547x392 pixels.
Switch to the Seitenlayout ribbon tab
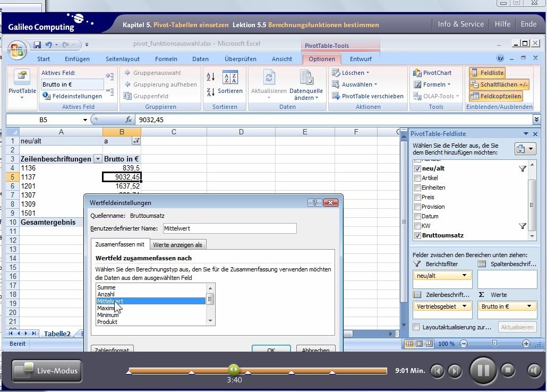coord(123,59)
